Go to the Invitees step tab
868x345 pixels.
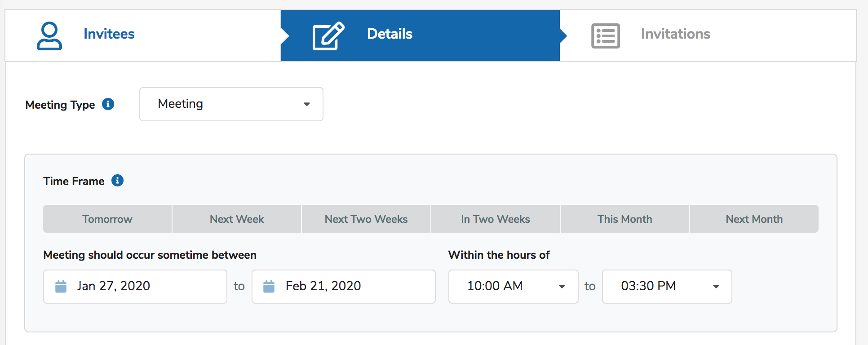(x=109, y=34)
